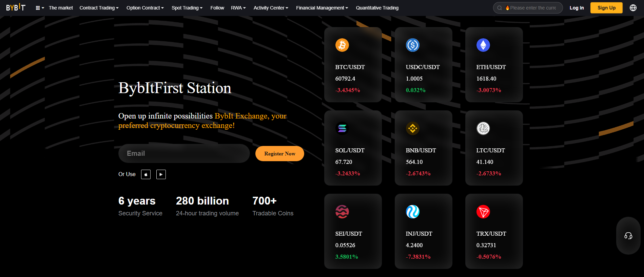This screenshot has width=644, height=277.
Task: Click the 6 years statistic
Action: pyautogui.click(x=140, y=206)
